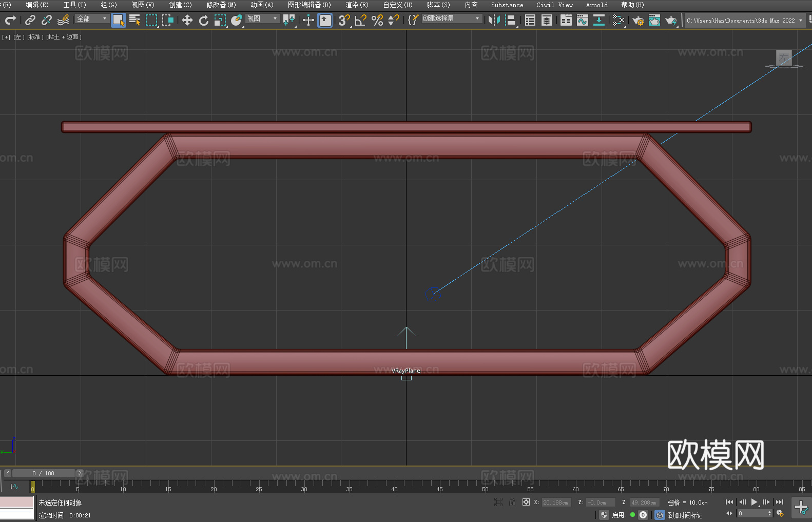Click the Select and Place icon
Screen dimensions: 812x522
coord(237,20)
